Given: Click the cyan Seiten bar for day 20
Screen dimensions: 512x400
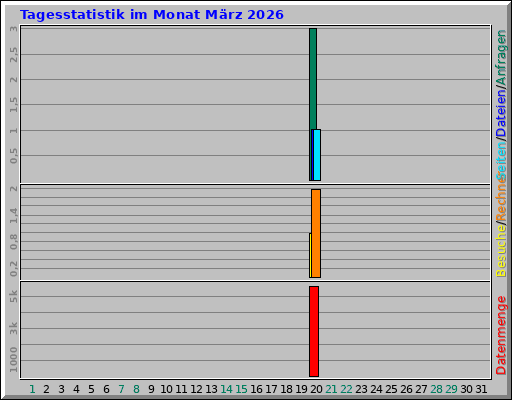Looking at the screenshot, I should pos(317,155).
